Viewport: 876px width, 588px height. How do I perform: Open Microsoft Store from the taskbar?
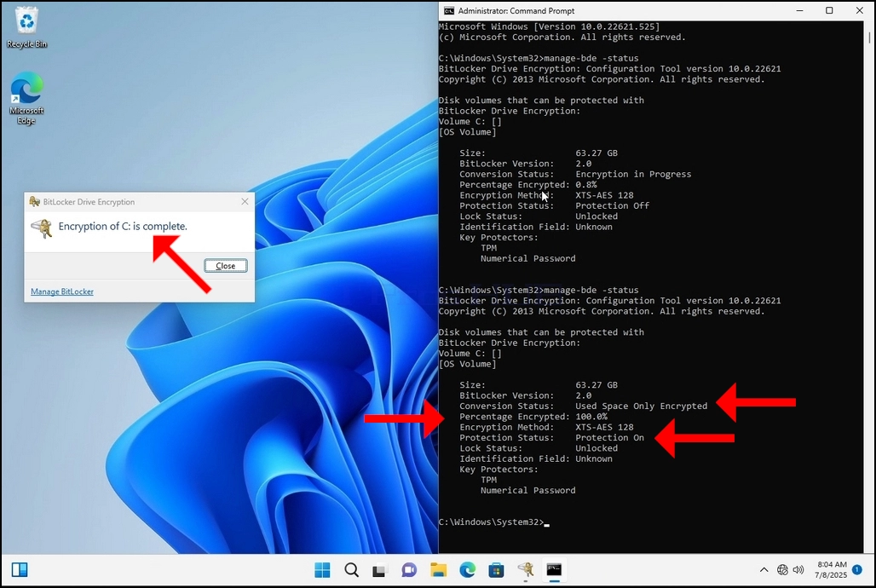pyautogui.click(x=496, y=569)
